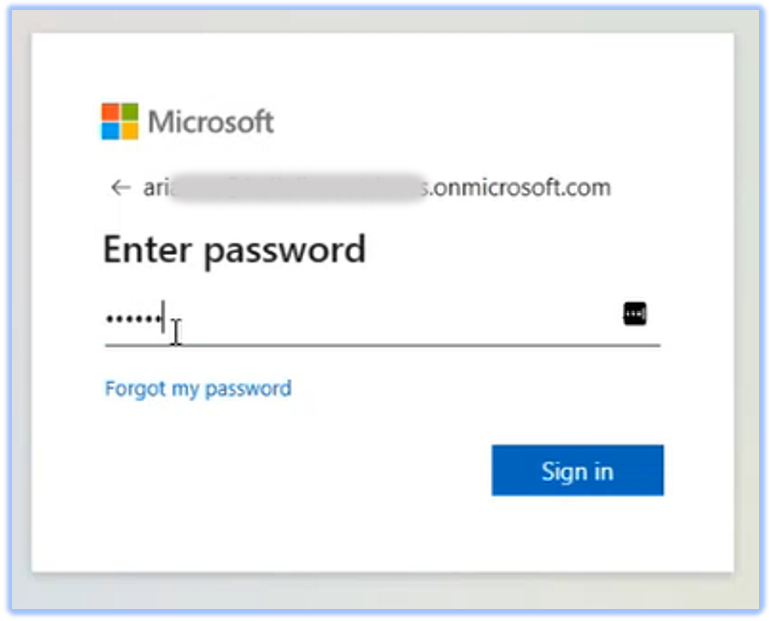Click the yellow square of Microsoft logo
The image size is (769, 621).
tap(129, 131)
